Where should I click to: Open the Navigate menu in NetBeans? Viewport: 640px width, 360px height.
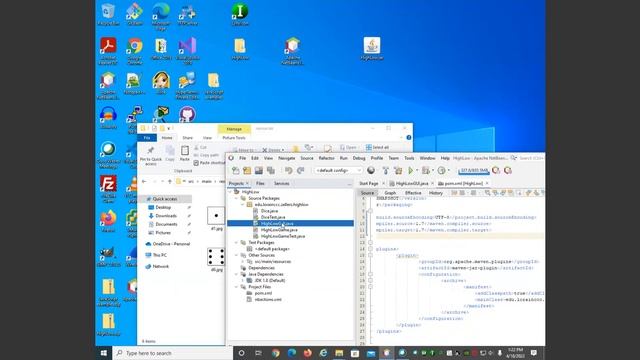[x=287, y=158]
